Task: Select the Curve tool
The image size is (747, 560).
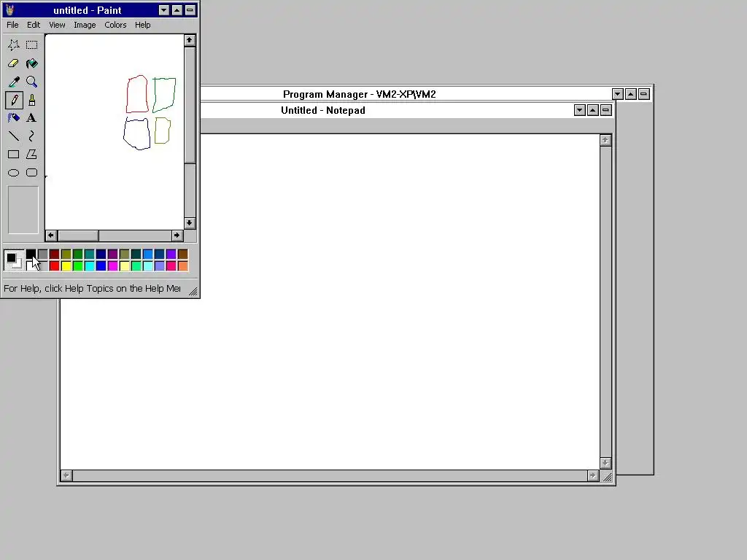Action: pos(32,136)
